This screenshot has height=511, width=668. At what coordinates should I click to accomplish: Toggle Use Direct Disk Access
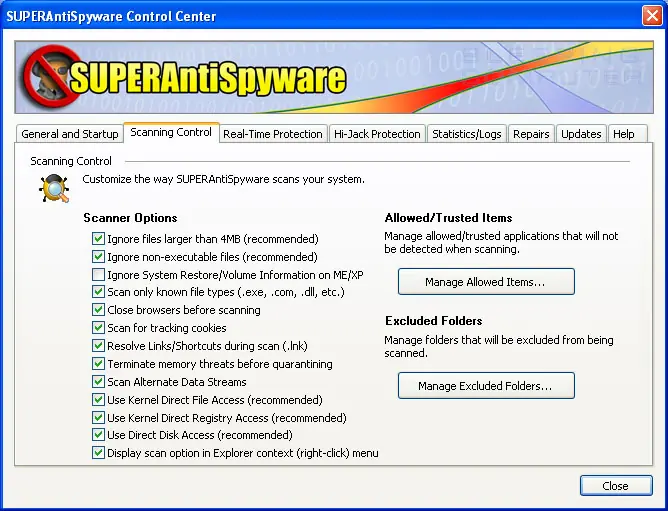tap(98, 435)
